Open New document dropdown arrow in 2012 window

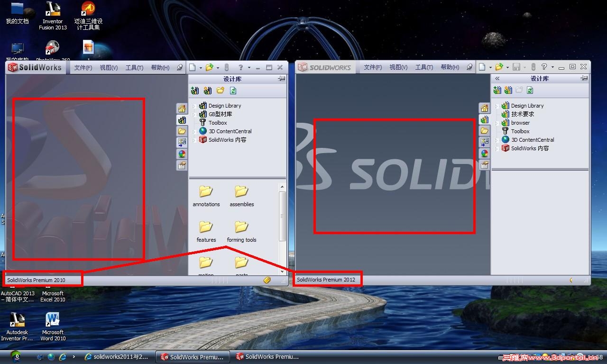490,68
